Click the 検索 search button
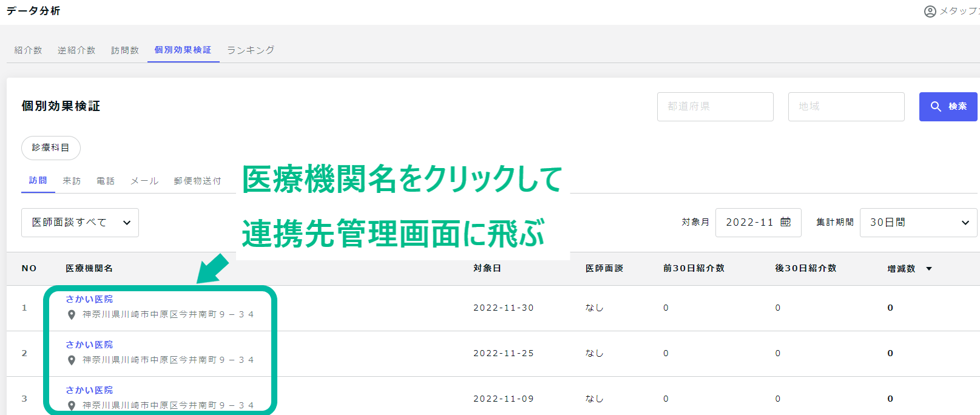The height and width of the screenshot is (415, 980). 948,107
